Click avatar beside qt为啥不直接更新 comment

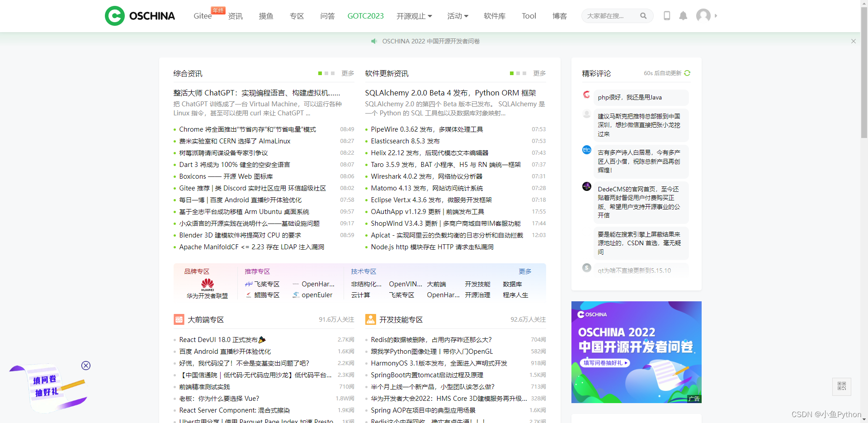pyautogui.click(x=586, y=268)
